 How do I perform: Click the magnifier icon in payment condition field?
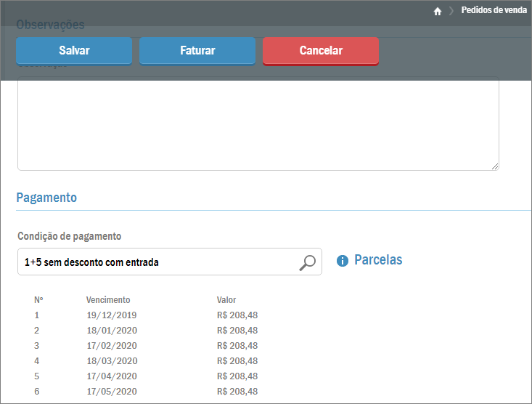click(x=308, y=262)
